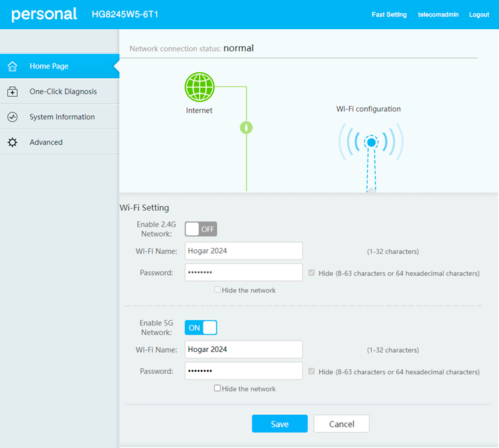Log out using the Logout link

tap(478, 15)
